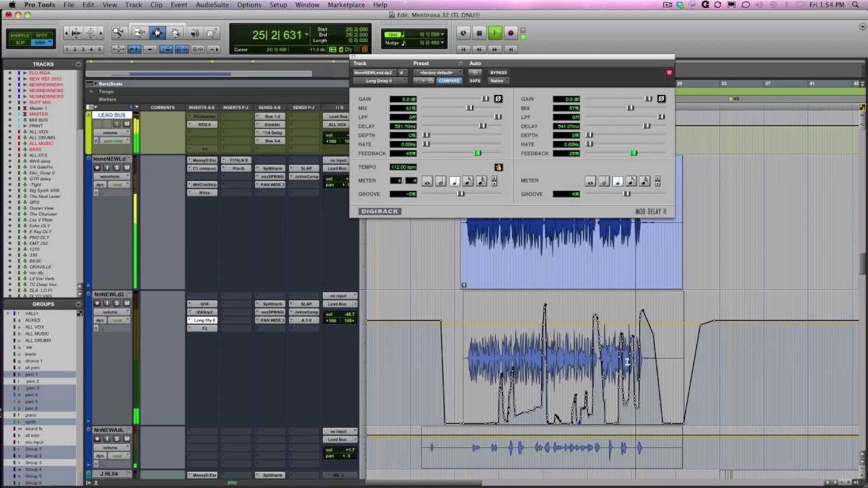The height and width of the screenshot is (488, 868).
Task: Select the Trim tool
Action: coord(139,33)
